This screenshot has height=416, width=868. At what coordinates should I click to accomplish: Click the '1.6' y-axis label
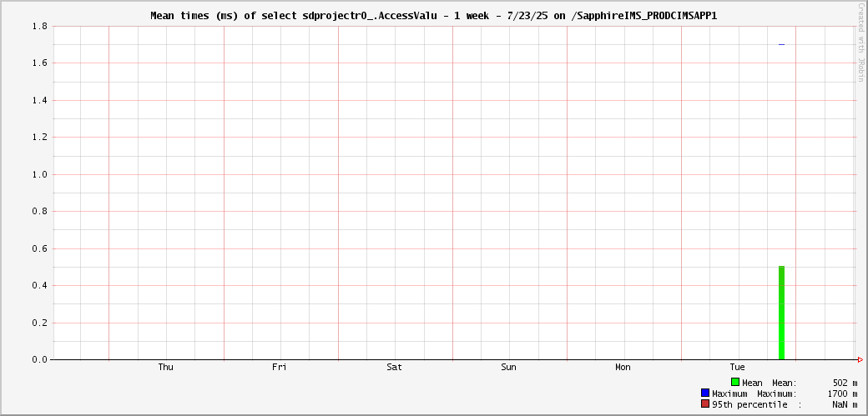pyautogui.click(x=40, y=63)
